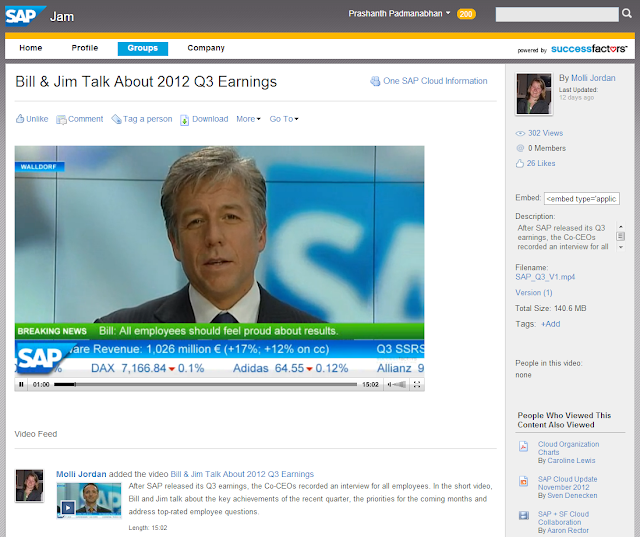Click the play icon on feed video thumbnail

coord(68,508)
